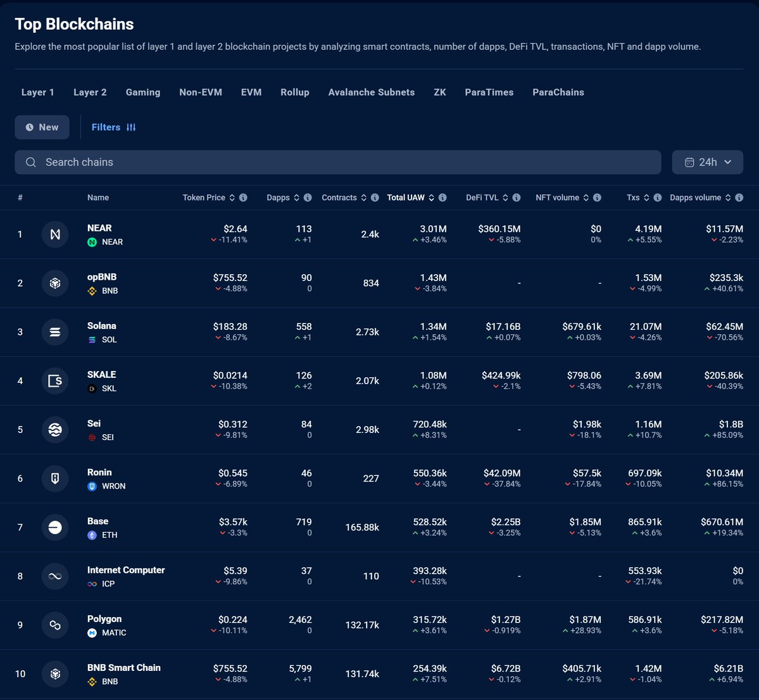Click info icon next to DeFi TVL
The image size is (759, 700).
tap(517, 197)
